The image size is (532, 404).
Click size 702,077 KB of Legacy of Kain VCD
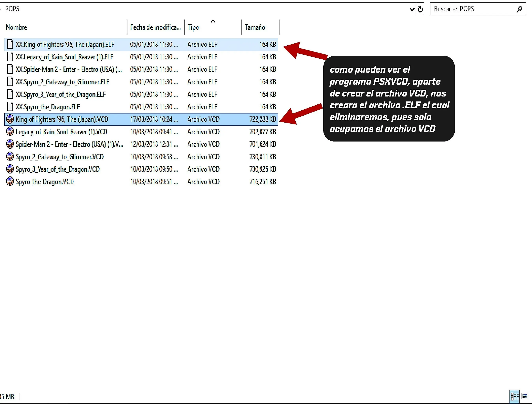click(263, 132)
